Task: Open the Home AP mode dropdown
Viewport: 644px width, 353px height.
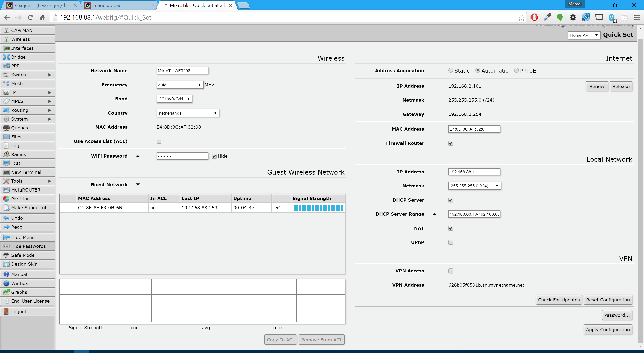Action: coord(584,35)
